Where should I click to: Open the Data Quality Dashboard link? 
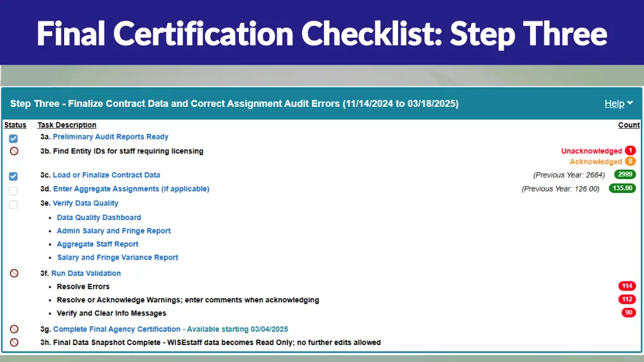tap(99, 217)
